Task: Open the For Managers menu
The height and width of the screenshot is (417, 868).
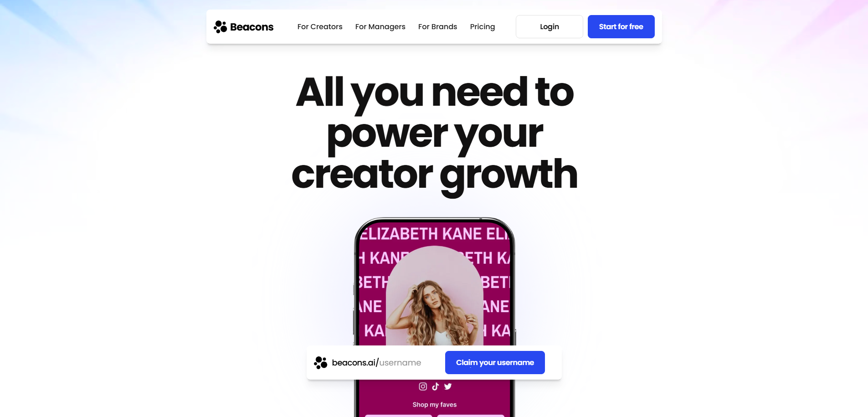Action: (380, 27)
